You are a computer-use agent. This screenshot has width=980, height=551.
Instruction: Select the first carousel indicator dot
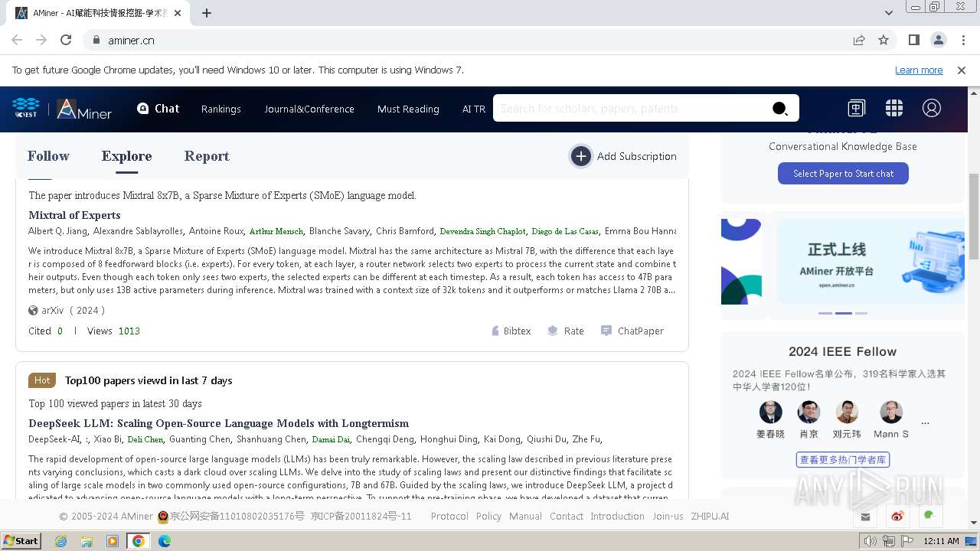[x=825, y=313]
